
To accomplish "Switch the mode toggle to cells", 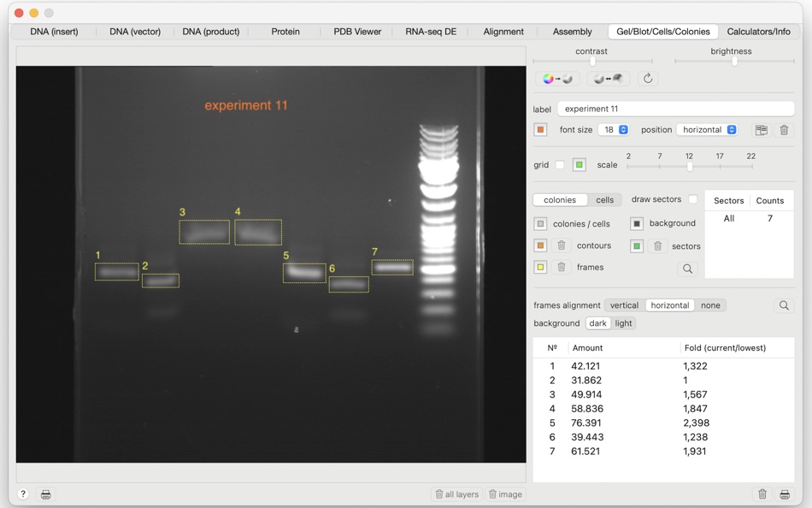I will pos(604,200).
